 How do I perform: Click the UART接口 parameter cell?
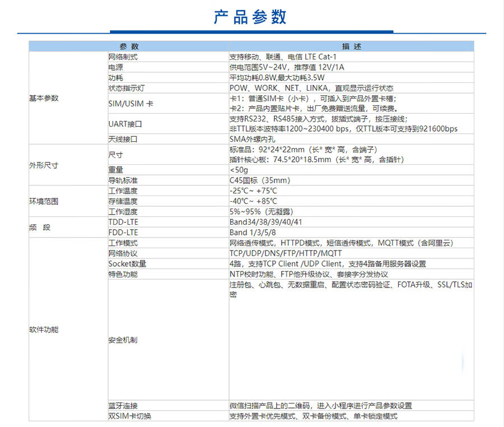point(125,124)
